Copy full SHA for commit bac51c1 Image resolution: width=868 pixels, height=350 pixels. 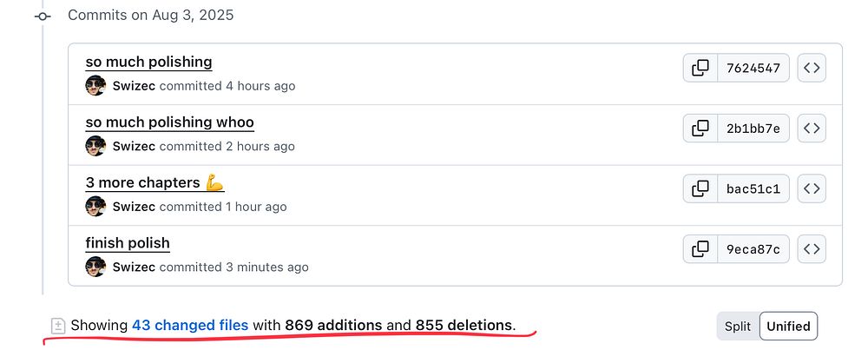pos(700,188)
